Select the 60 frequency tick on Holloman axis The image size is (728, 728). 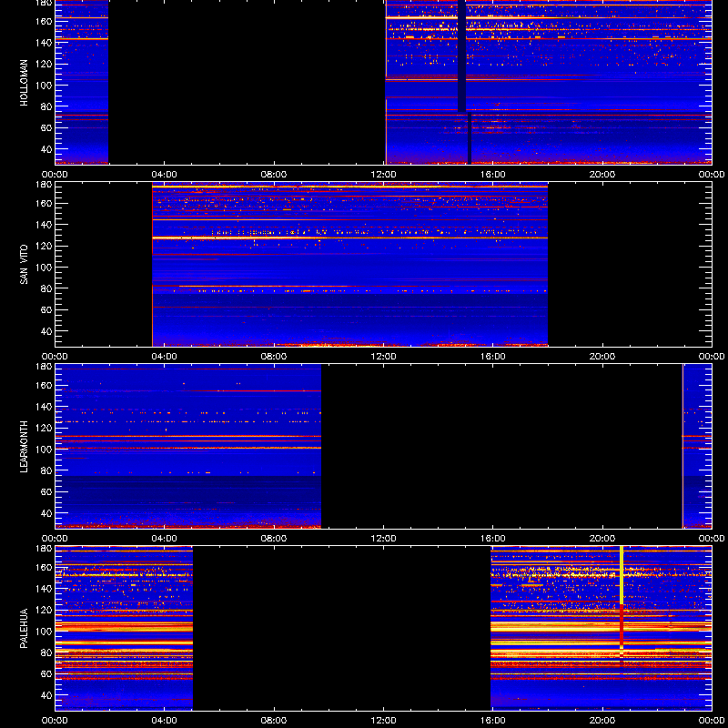46,127
